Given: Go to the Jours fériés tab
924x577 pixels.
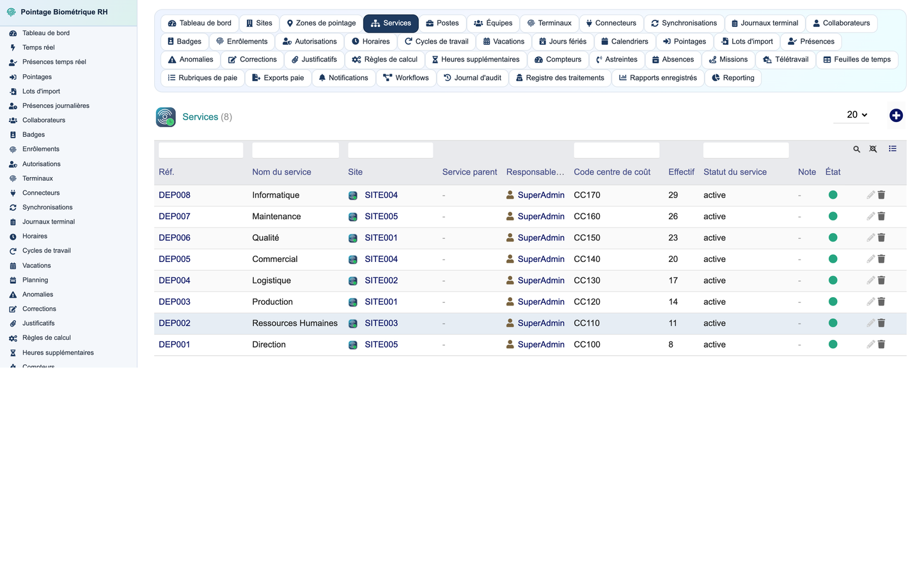Looking at the screenshot, I should (x=563, y=42).
